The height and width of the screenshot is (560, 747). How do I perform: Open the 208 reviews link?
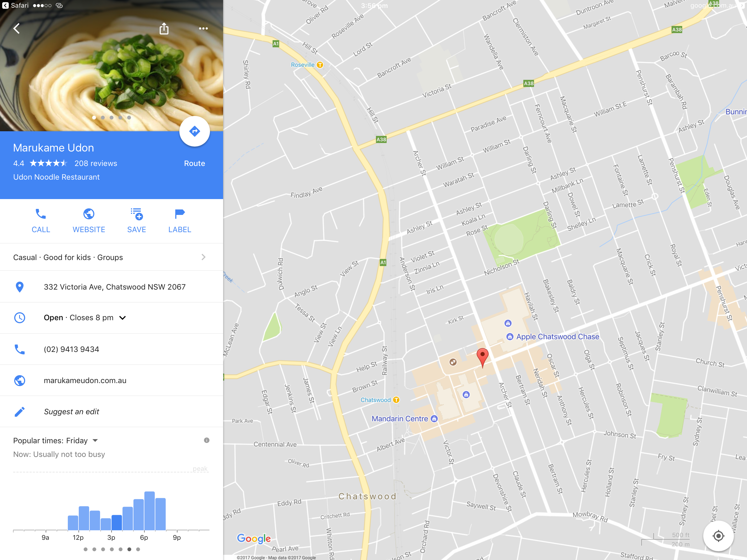96,164
